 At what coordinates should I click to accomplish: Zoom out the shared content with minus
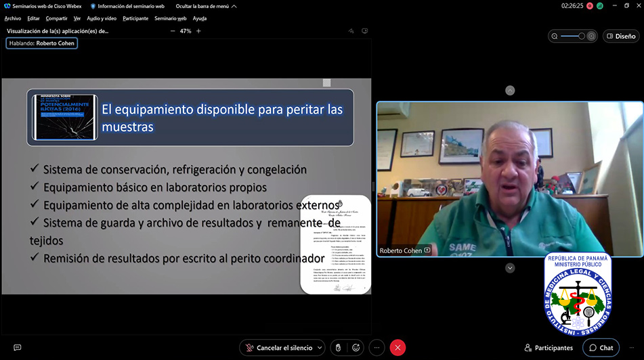173,31
